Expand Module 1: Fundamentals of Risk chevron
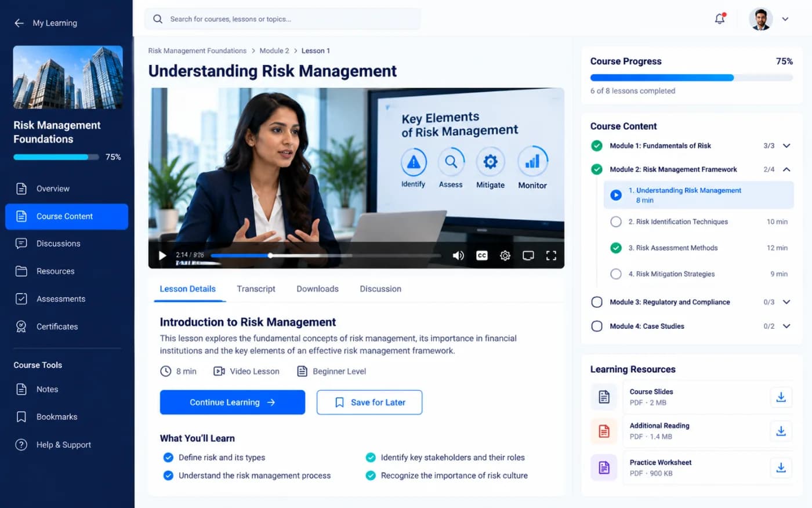 [786, 146]
